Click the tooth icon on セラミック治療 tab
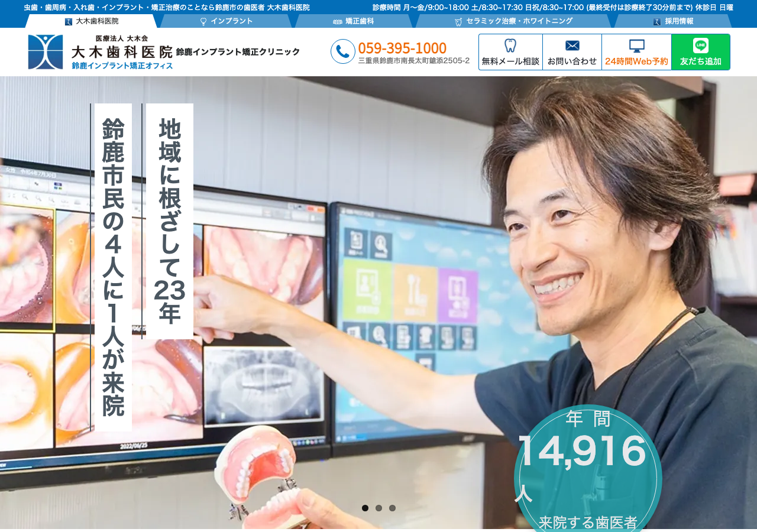 coord(458,22)
